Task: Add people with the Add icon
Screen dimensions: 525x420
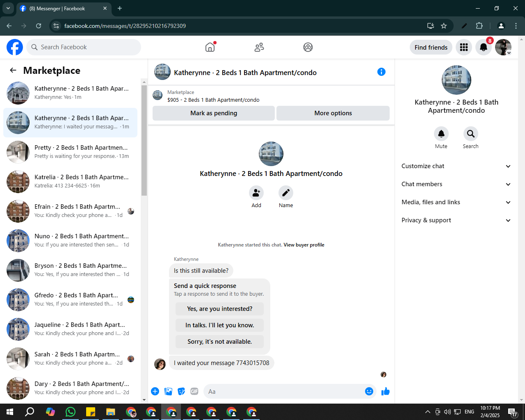Action: coord(256,193)
